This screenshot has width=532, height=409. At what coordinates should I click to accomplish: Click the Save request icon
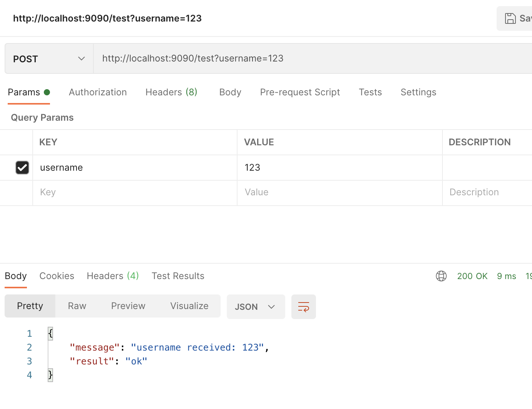(x=510, y=18)
